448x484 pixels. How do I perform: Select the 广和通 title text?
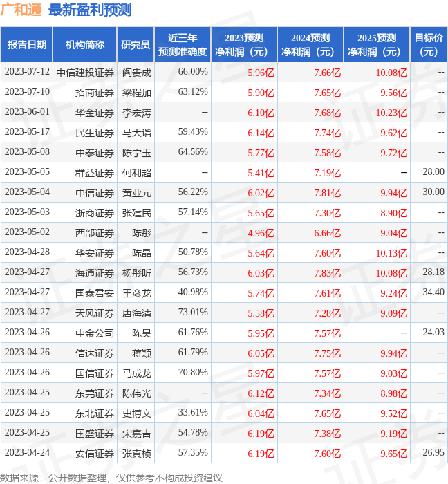(21, 10)
